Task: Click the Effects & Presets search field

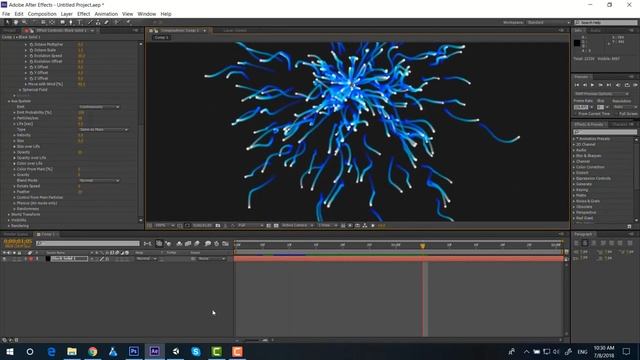Action: [x=605, y=132]
